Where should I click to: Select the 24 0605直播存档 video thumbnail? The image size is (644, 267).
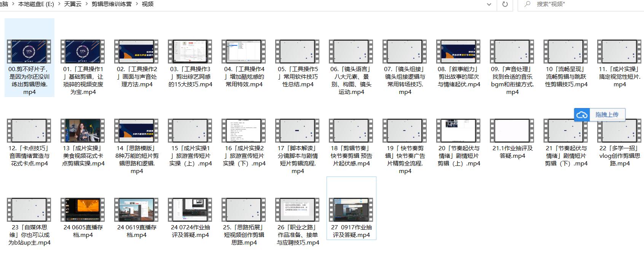83,210
